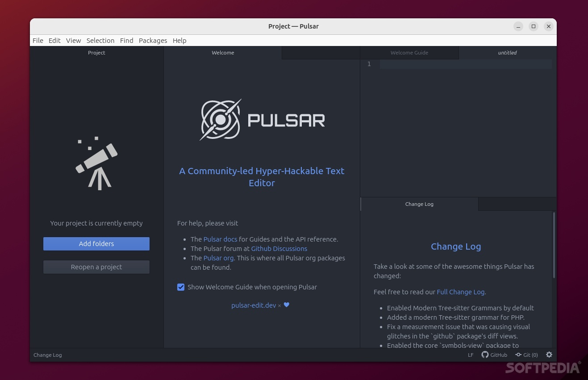This screenshot has width=588, height=380.
Task: Switch to the untitled editor tab
Action: (x=507, y=52)
